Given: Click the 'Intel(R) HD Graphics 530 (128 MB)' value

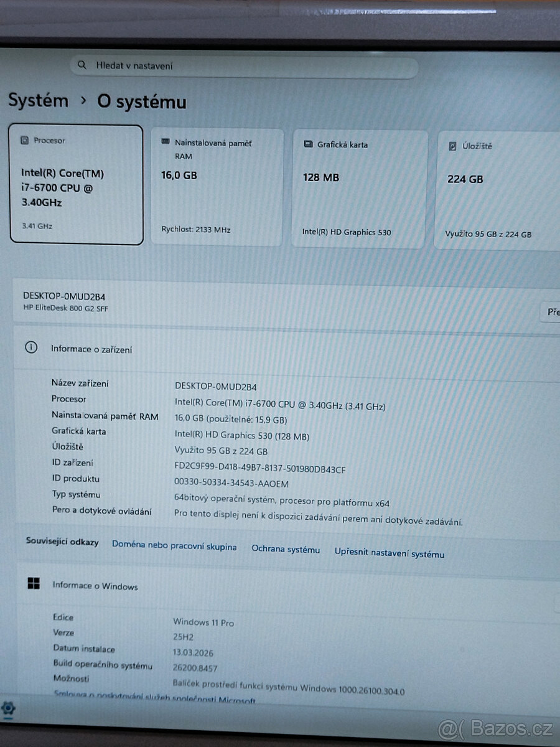Looking at the screenshot, I should pos(242,436).
